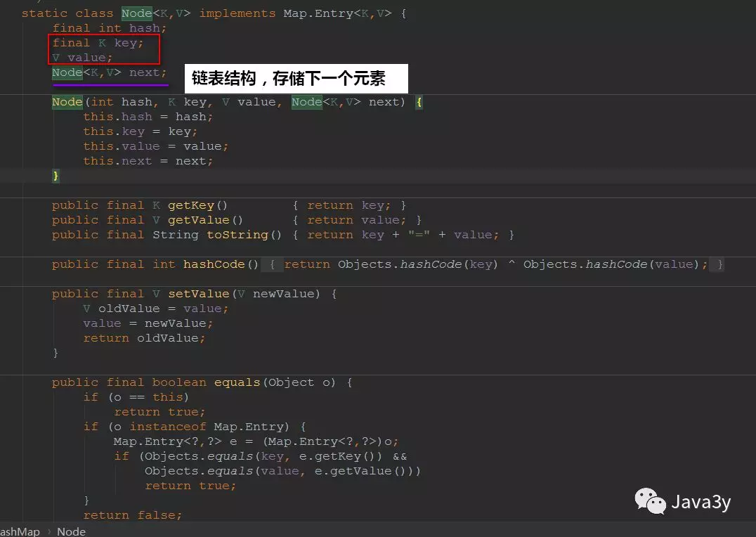Click equals method name in 'boolean equals(Object o)'

(x=237, y=382)
